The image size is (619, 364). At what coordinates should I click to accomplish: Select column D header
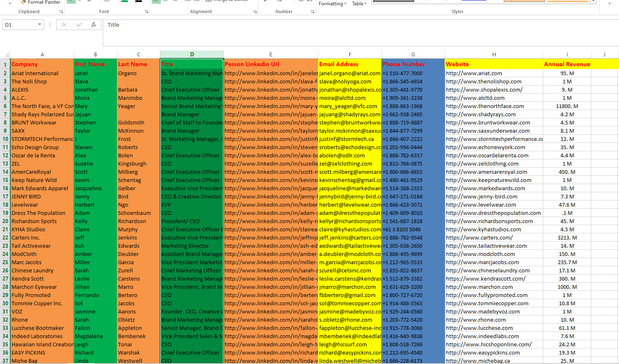coord(192,54)
